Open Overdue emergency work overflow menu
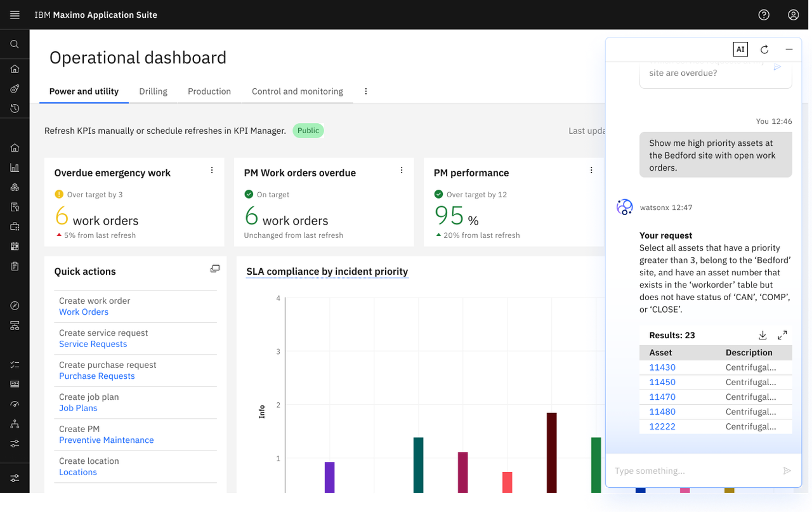Viewport: 812px width, 512px height. pyautogui.click(x=212, y=170)
